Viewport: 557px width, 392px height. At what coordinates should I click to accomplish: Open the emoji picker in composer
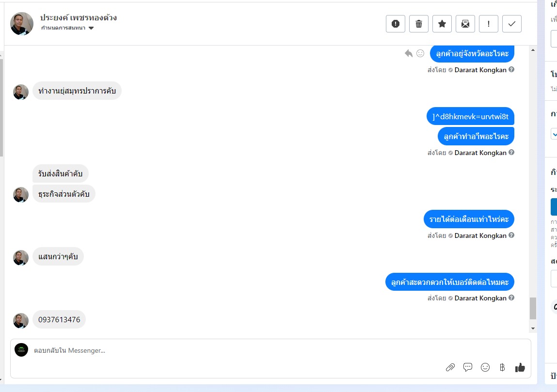(485, 367)
